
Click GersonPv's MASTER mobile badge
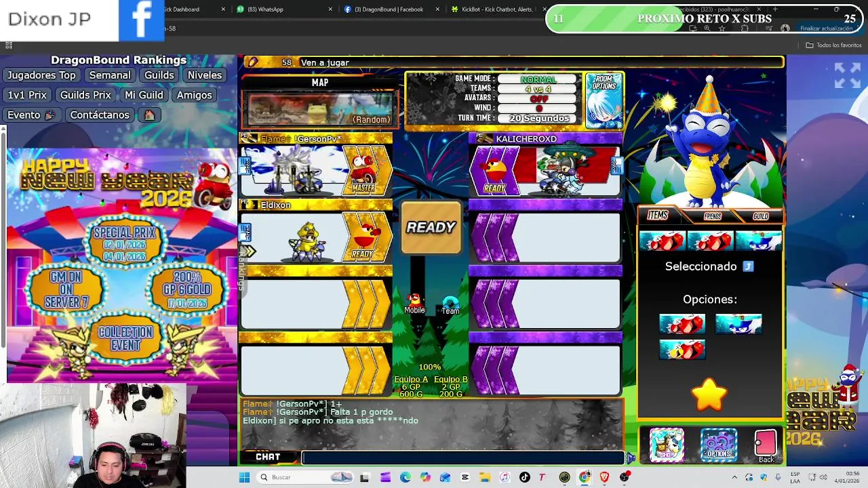point(363,172)
